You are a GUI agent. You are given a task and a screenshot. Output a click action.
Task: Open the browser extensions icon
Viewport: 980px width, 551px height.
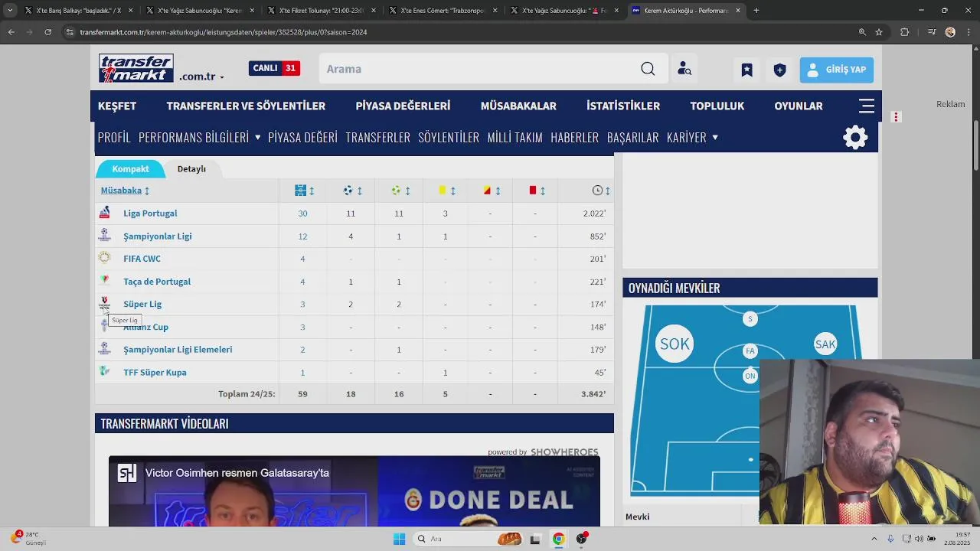tap(905, 32)
